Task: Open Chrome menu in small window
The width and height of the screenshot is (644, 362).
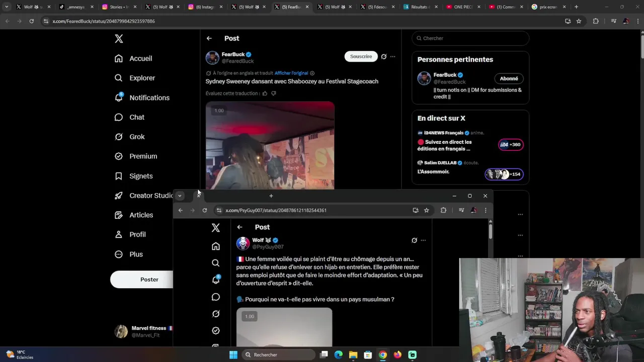Action: [x=486, y=210]
